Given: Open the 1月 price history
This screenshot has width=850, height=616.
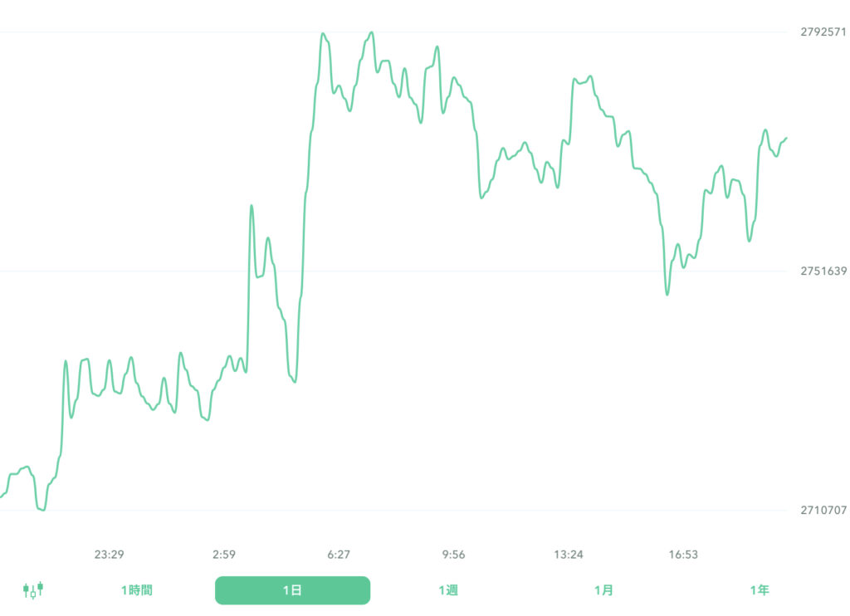Looking at the screenshot, I should (604, 590).
